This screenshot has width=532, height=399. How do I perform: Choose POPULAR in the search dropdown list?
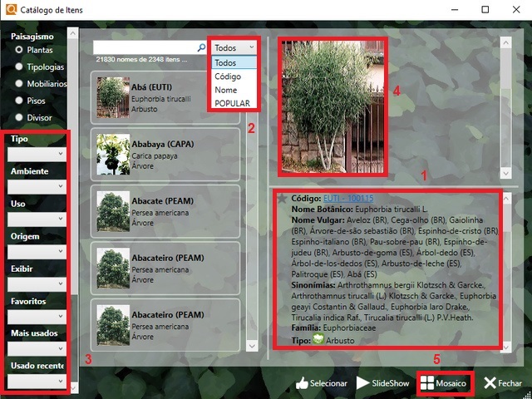coord(232,103)
